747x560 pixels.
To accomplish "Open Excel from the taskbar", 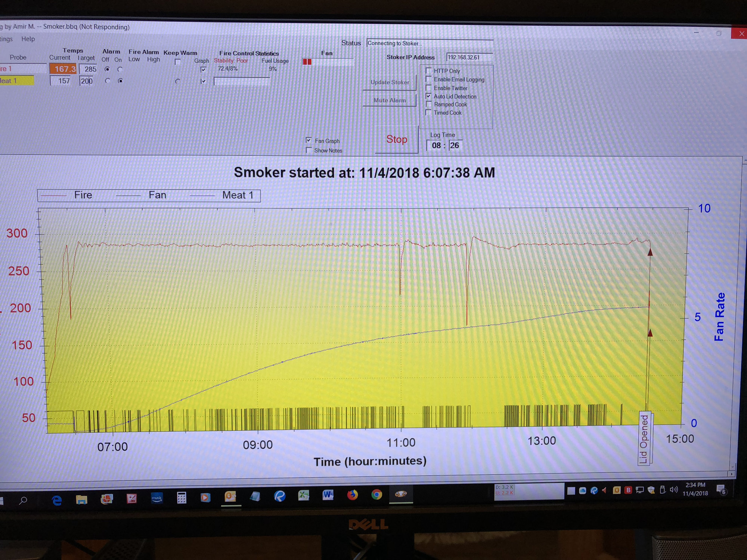I will click(x=303, y=495).
